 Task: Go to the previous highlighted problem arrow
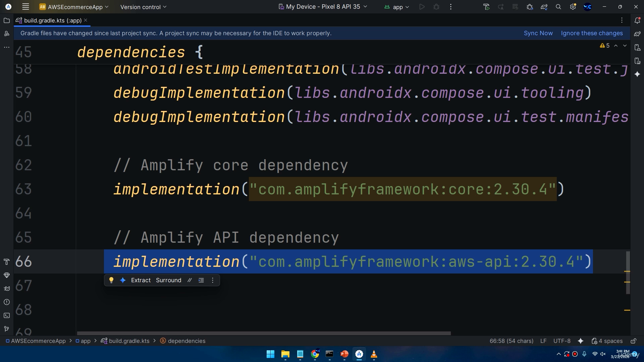tap(616, 46)
